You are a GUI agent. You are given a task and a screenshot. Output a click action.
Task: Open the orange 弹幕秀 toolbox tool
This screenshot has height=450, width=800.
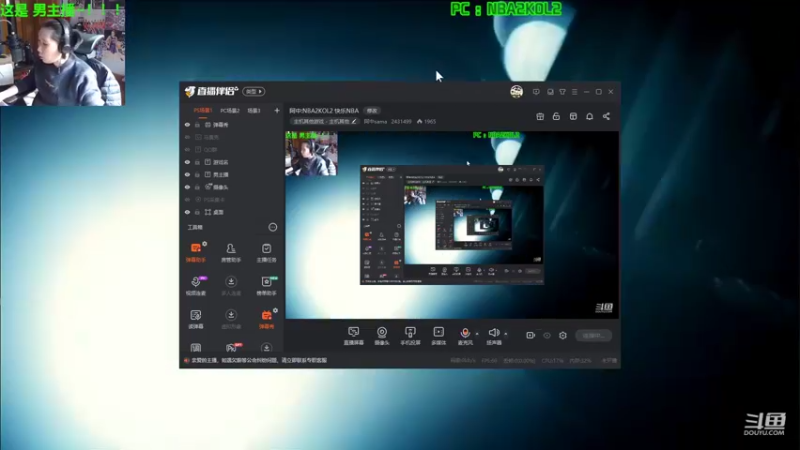(x=266, y=319)
